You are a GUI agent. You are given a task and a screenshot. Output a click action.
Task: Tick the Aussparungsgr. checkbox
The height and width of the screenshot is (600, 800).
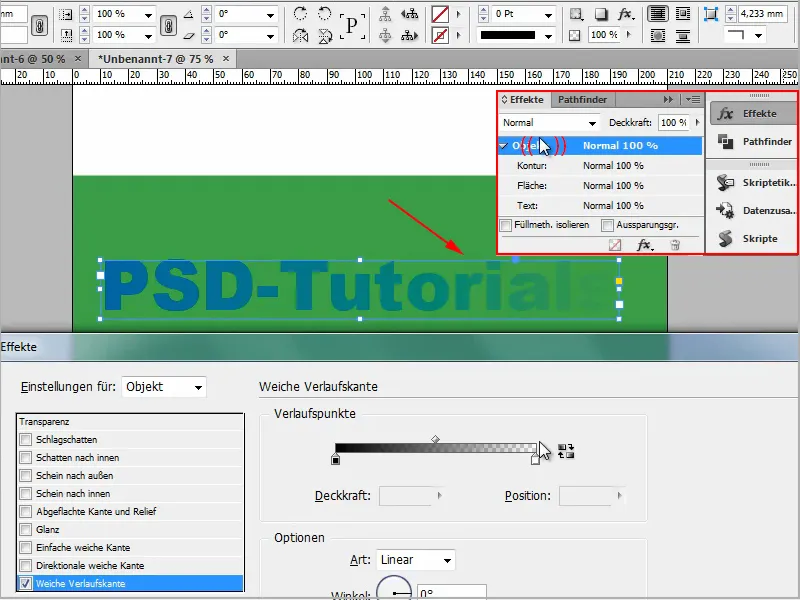tap(607, 225)
